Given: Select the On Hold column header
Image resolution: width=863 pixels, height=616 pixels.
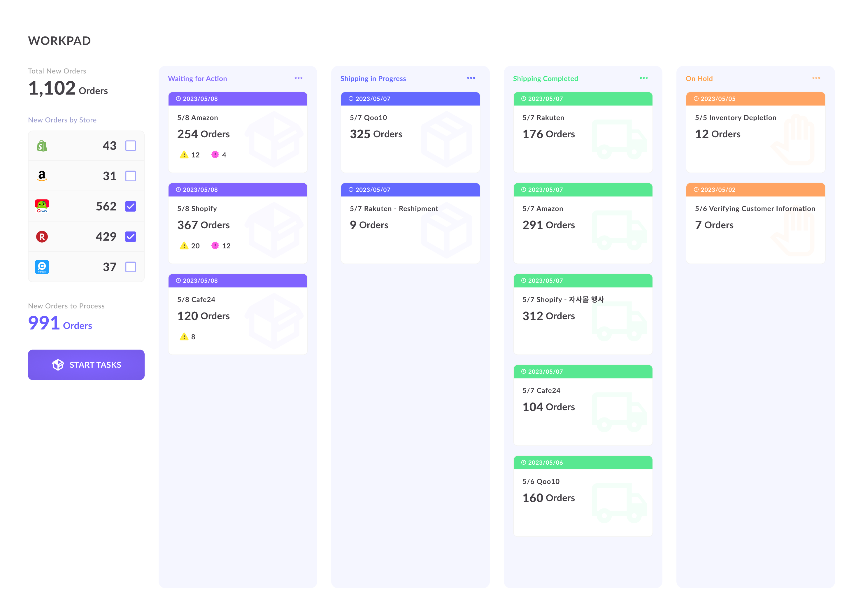Looking at the screenshot, I should point(699,78).
